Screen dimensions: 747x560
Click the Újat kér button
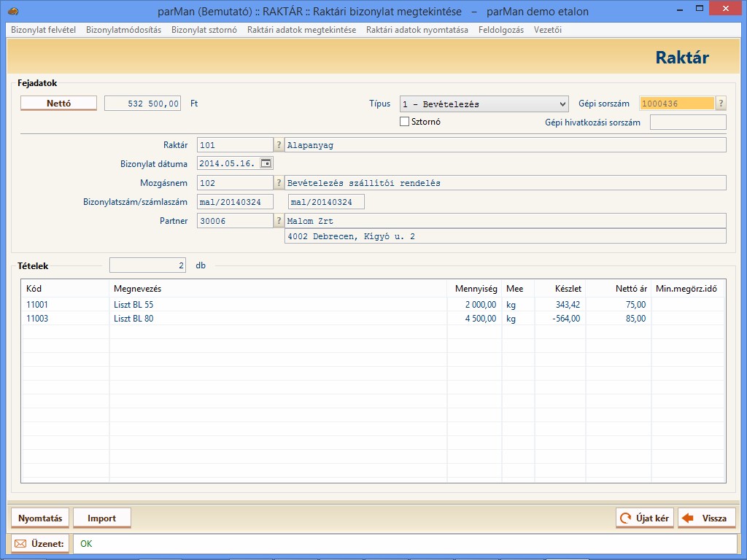pyautogui.click(x=645, y=518)
